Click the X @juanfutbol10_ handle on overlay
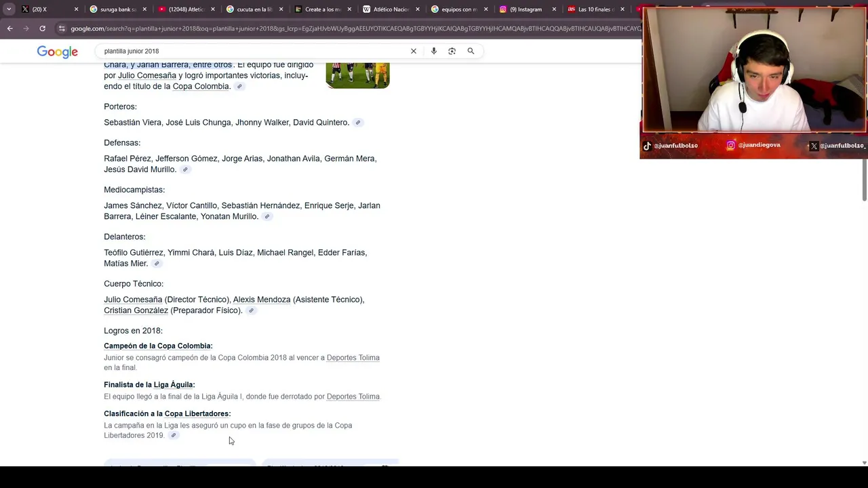868x488 pixels. click(837, 146)
